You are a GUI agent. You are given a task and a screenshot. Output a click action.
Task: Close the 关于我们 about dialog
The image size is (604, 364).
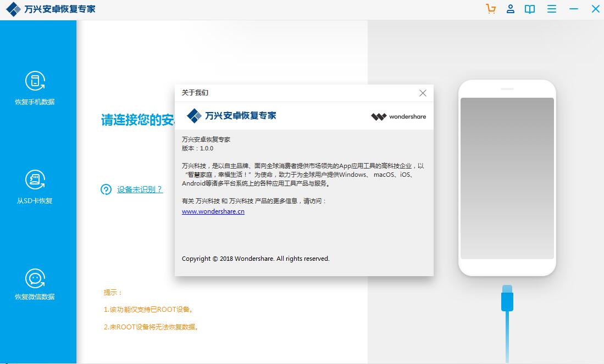423,93
